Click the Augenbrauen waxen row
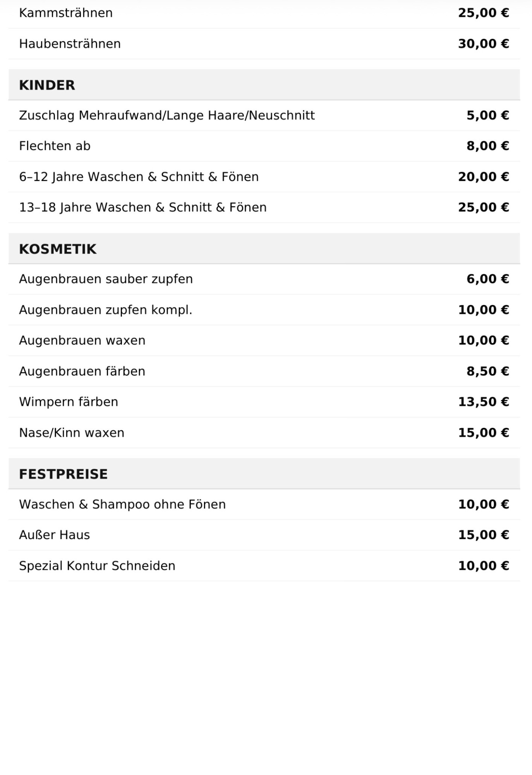This screenshot has height=775, width=532. (82, 341)
